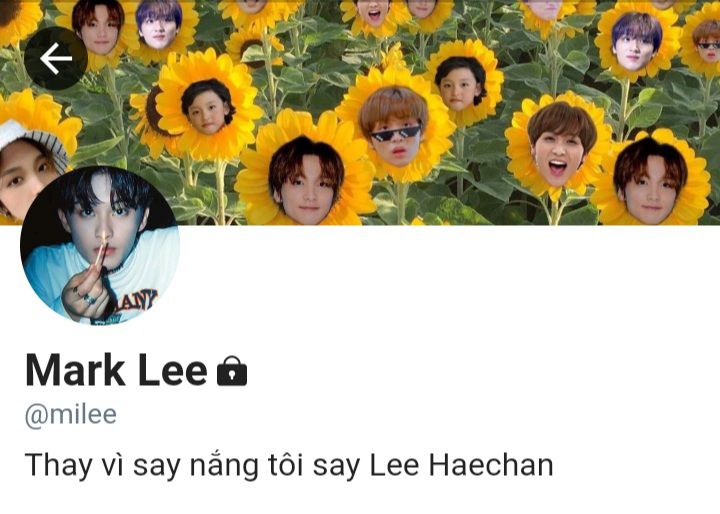720x514 pixels.
Task: Click the child-faced sunflower right of back arrow
Action: [x=208, y=107]
